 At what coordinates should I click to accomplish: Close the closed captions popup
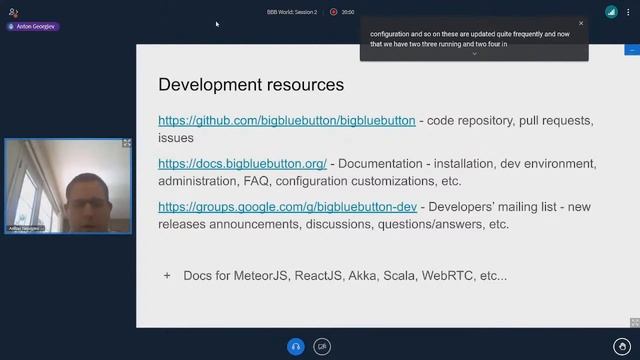(581, 23)
